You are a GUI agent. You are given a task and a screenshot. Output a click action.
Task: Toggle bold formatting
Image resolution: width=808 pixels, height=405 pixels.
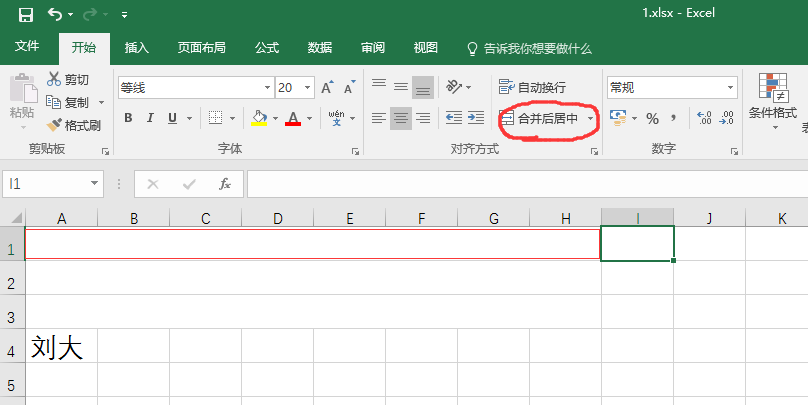point(128,118)
